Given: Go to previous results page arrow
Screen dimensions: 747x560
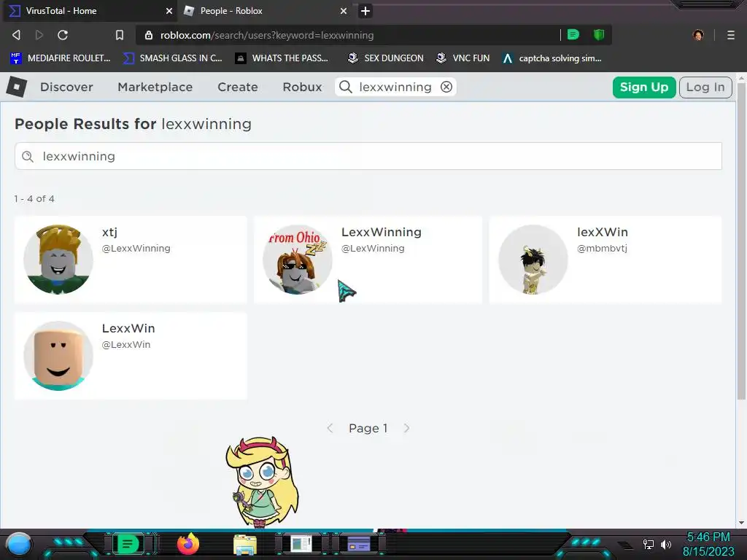Looking at the screenshot, I should point(330,428).
